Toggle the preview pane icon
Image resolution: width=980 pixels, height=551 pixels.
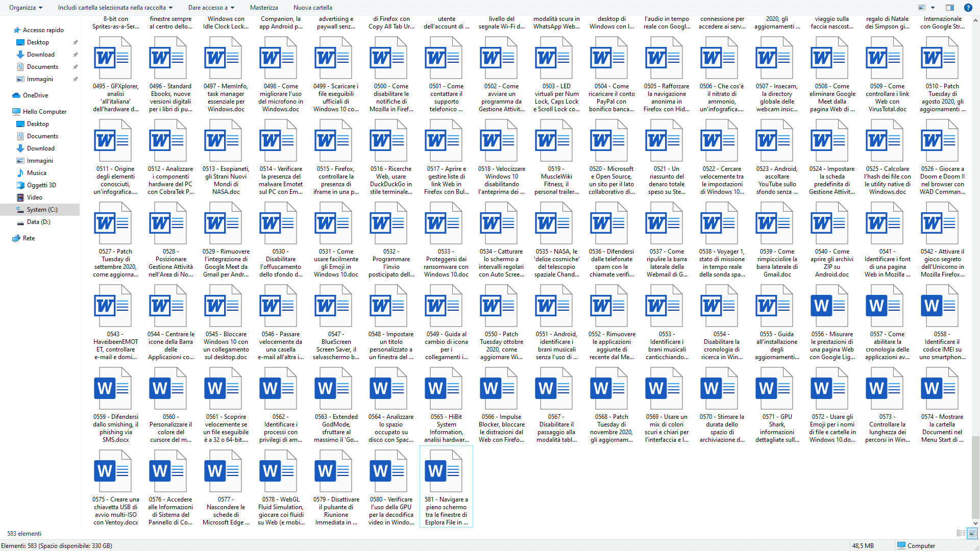tap(950, 8)
